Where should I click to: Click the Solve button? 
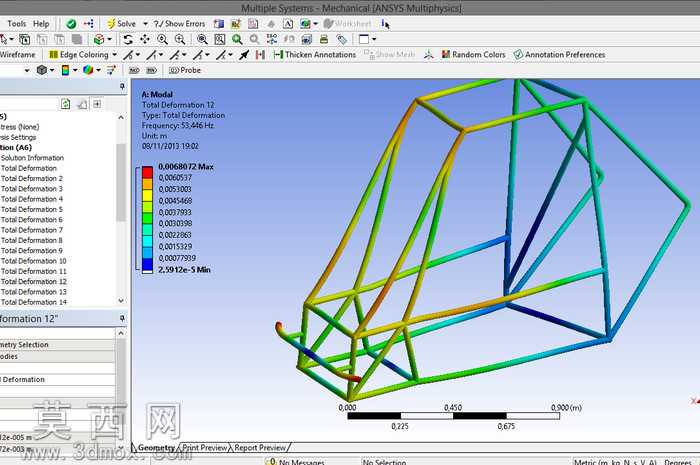[x=121, y=24]
